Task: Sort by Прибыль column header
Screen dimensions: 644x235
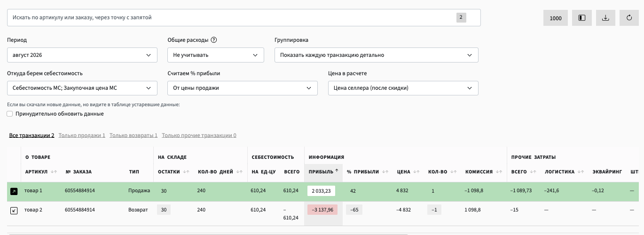Action: pos(323,172)
